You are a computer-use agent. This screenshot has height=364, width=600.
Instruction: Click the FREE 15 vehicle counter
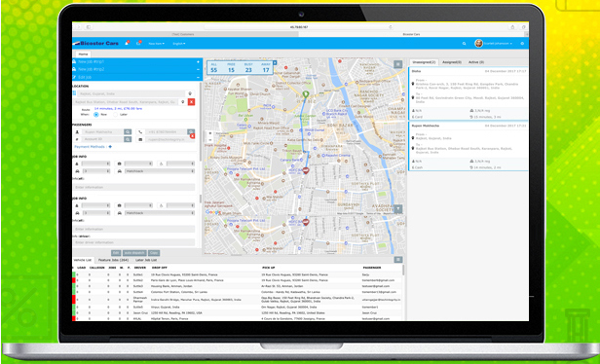[x=231, y=68]
